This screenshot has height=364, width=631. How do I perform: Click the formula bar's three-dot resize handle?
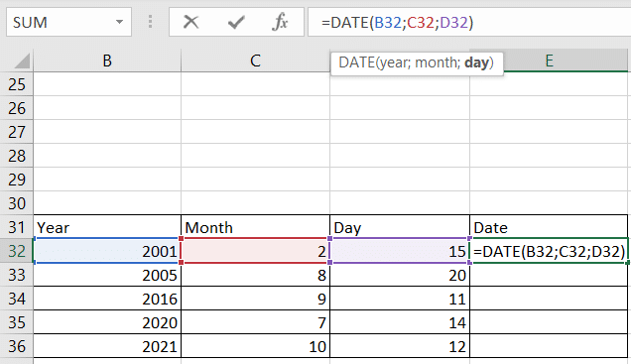click(x=150, y=22)
